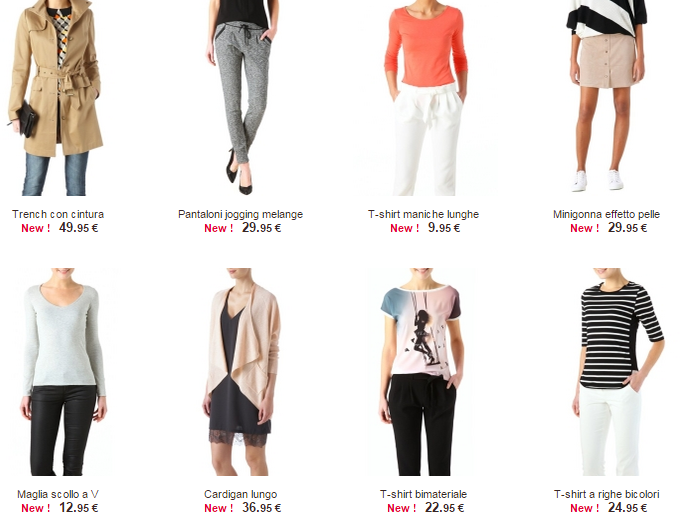The width and height of the screenshot is (680, 512).
Task: Click the 9.95 € T-shirt price
Action: [x=444, y=228]
